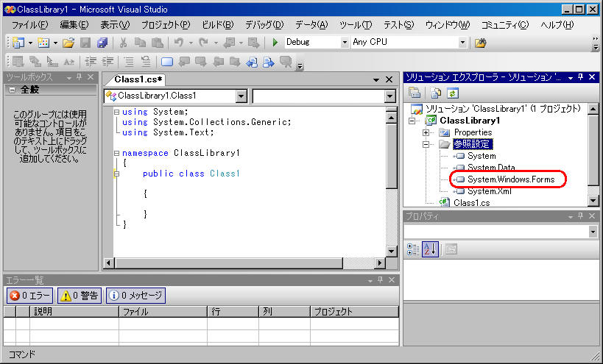The width and height of the screenshot is (603, 364).
Task: Click the Open File folder icon
Action: tap(68, 43)
